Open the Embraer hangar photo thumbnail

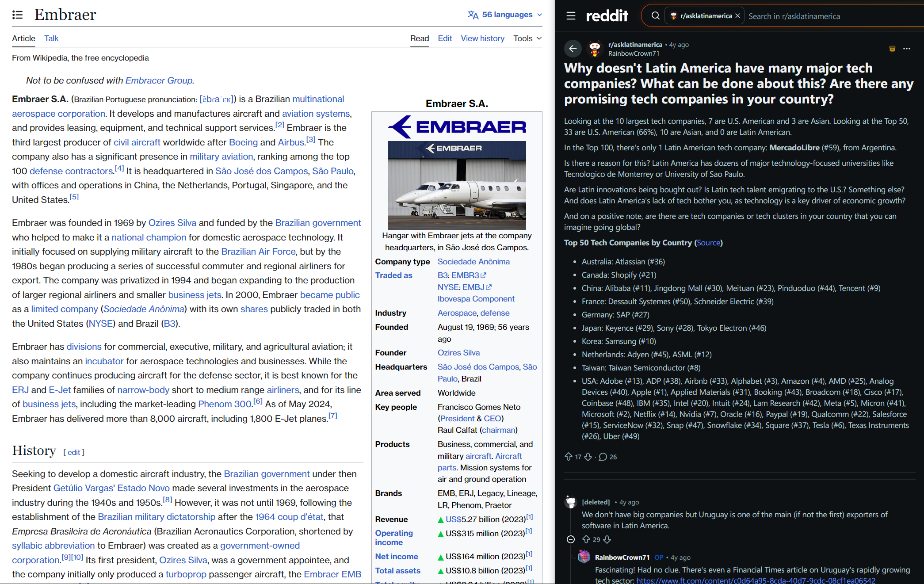click(457, 185)
